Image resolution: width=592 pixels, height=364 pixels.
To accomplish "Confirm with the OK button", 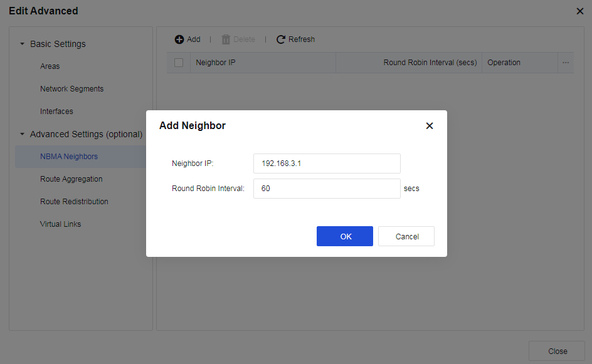I will pyautogui.click(x=345, y=236).
